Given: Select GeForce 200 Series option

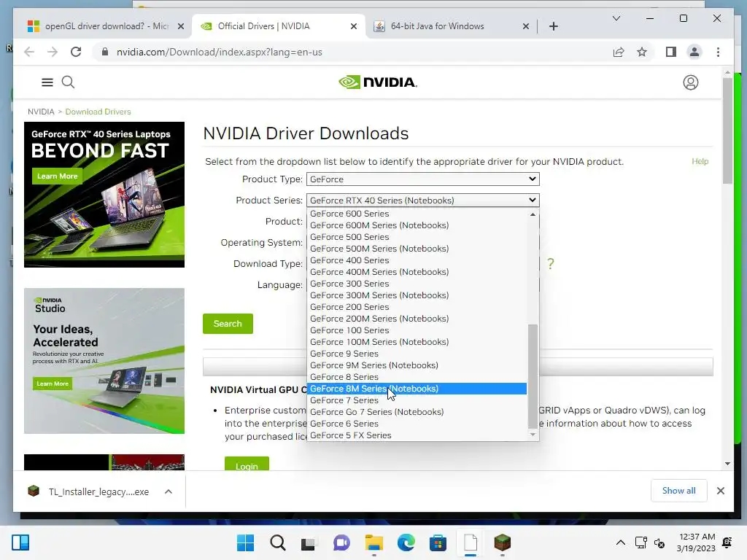Looking at the screenshot, I should tap(417, 307).
